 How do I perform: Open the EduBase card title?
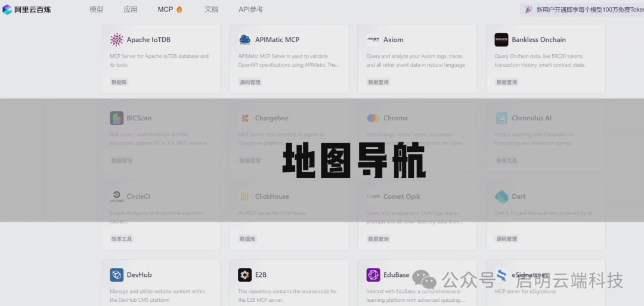tap(397, 275)
